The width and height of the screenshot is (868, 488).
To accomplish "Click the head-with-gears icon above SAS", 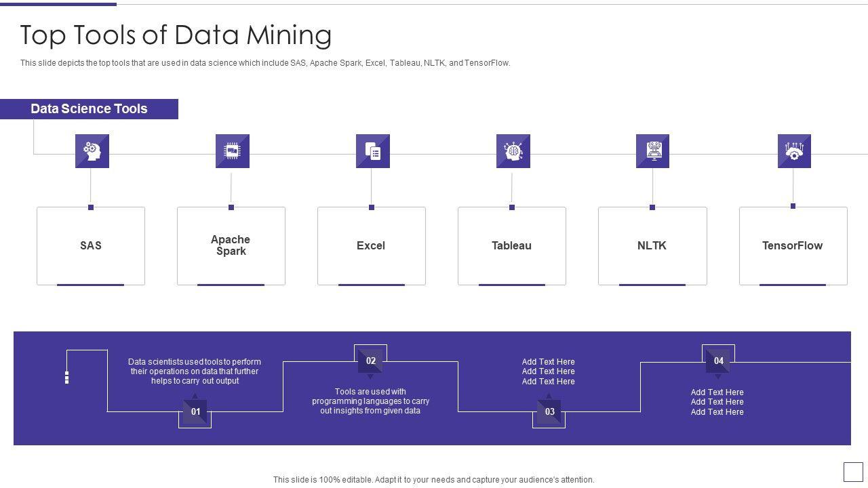I will (92, 151).
